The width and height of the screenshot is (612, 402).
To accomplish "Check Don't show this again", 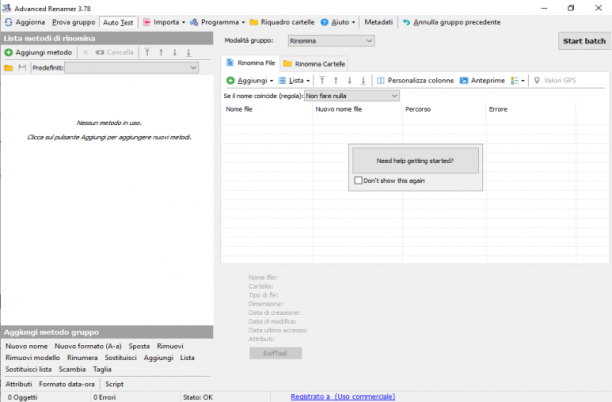I will pos(358,180).
